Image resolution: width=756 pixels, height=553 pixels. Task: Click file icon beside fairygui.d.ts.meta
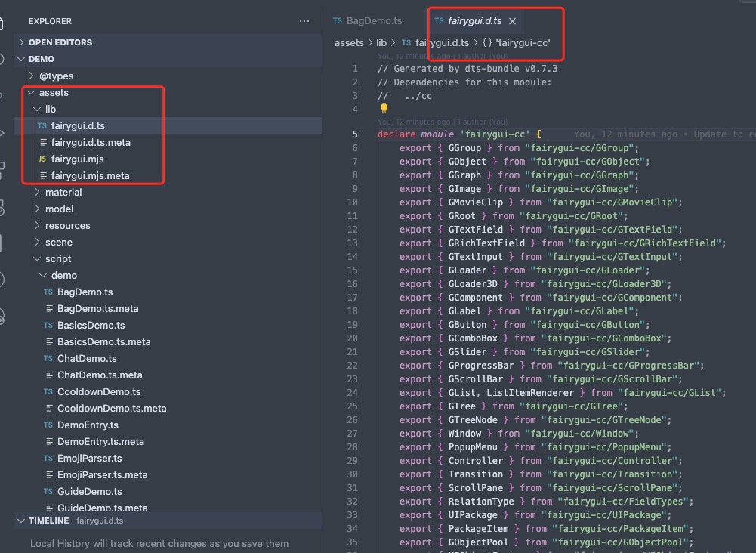point(43,142)
